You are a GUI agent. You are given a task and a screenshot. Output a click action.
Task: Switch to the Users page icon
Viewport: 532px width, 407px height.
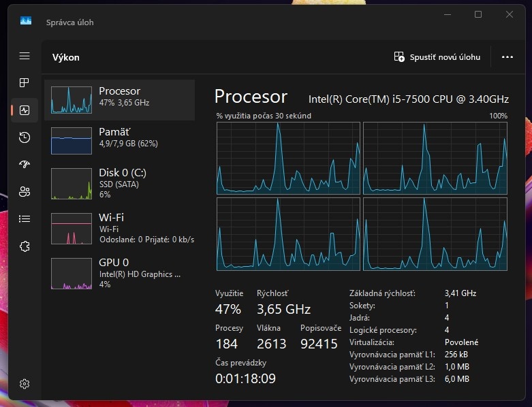click(x=25, y=192)
